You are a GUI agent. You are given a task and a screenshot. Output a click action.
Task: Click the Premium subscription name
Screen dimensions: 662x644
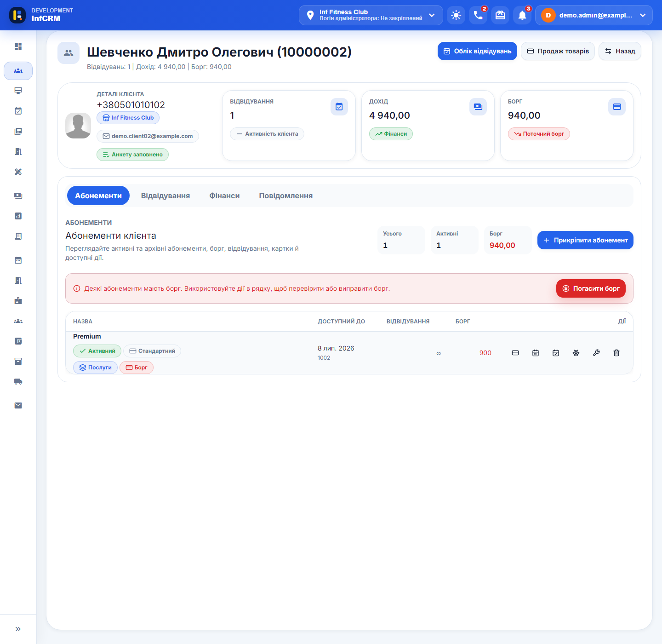point(87,336)
